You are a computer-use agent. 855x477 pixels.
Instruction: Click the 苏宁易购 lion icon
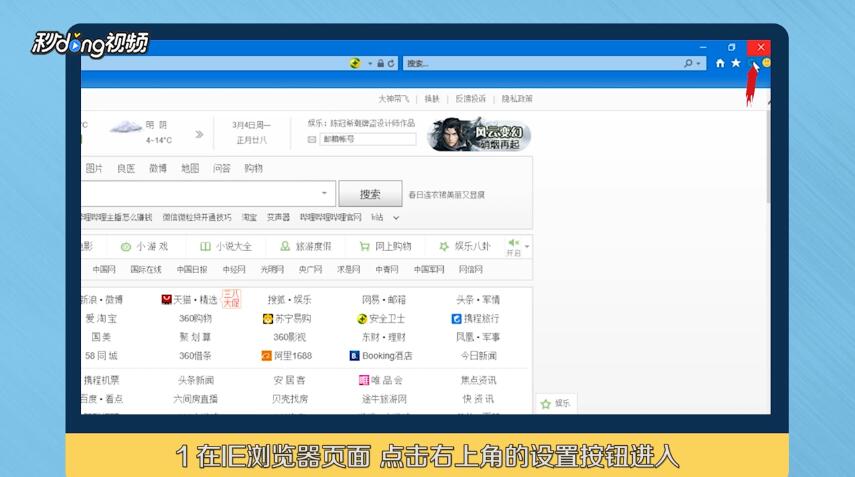[x=268, y=318]
